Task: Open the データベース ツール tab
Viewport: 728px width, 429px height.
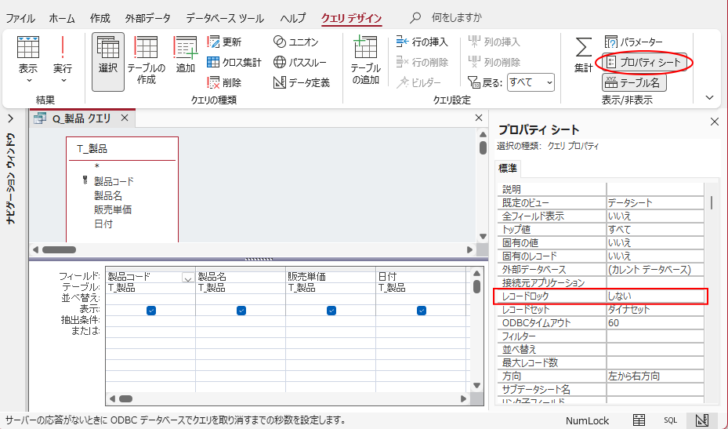Action: pos(225,19)
